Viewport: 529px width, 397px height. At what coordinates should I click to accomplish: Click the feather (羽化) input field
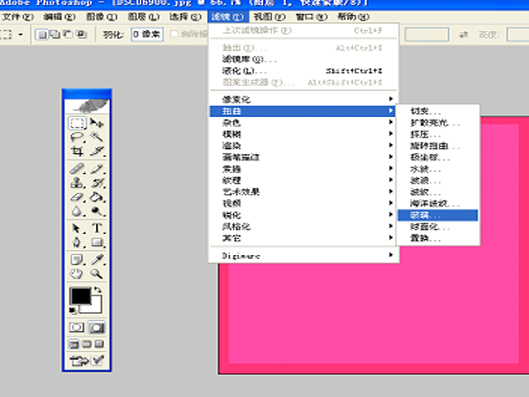(x=147, y=34)
